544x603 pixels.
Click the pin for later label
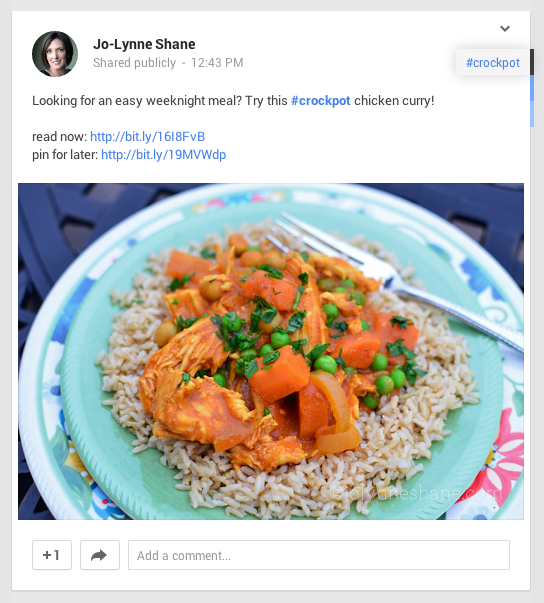tap(65, 155)
